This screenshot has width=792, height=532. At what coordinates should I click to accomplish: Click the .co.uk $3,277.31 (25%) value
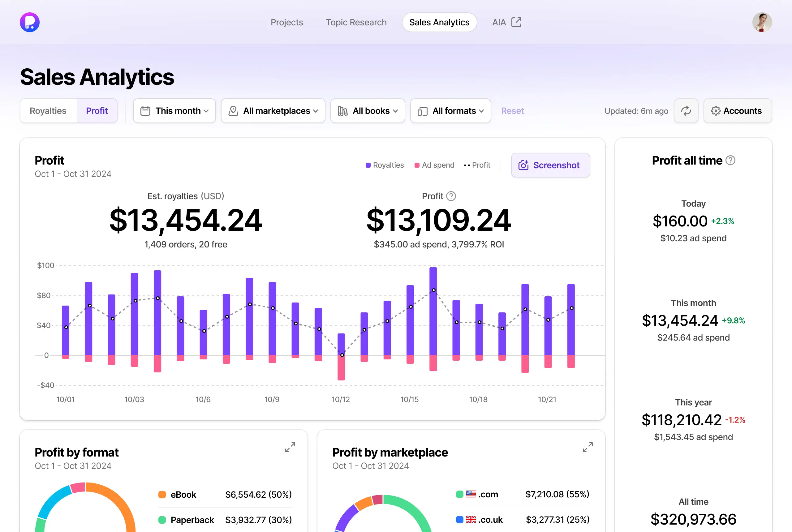tap(557, 519)
